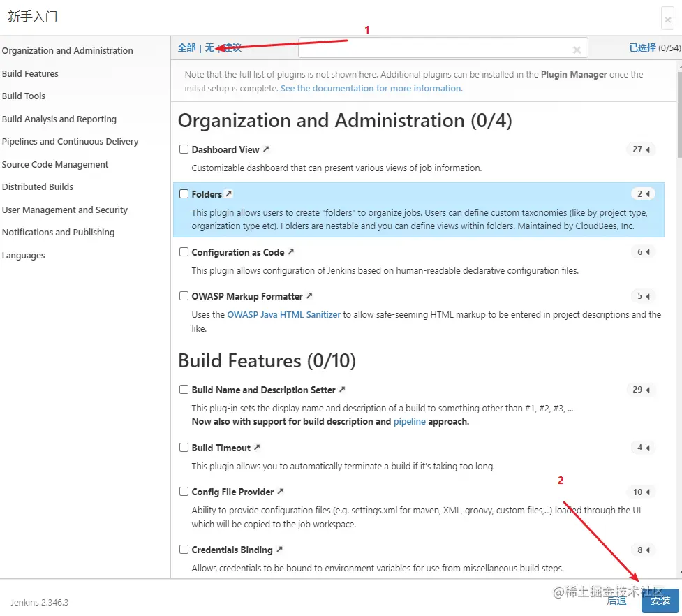Screen dimensions: 682x616
Task: Expand Dashboard View dependencies badge 27
Action: click(641, 149)
